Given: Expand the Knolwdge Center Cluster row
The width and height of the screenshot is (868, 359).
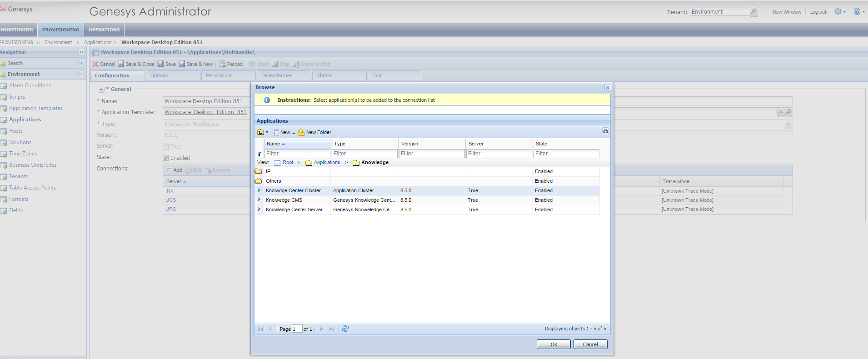Looking at the screenshot, I should click(x=259, y=190).
